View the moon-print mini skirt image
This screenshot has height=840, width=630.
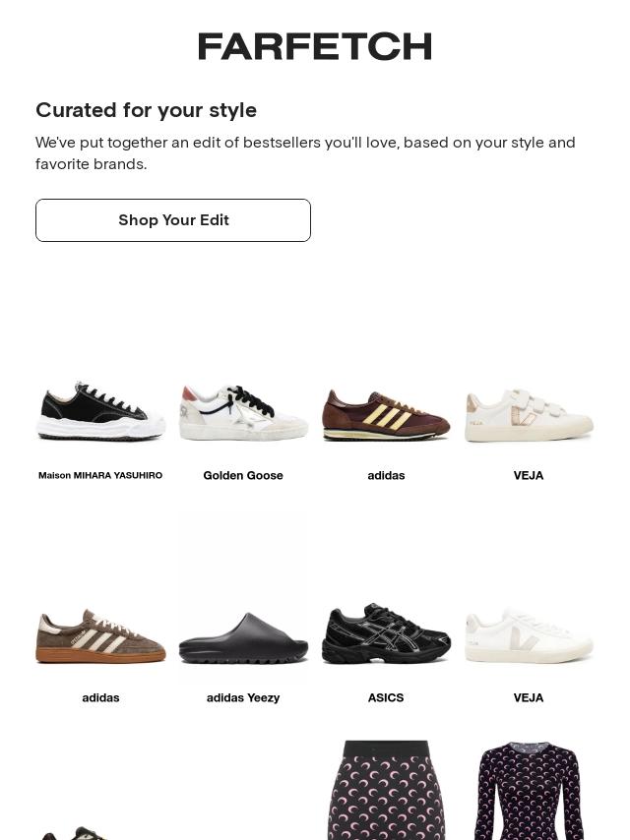pyautogui.click(x=386, y=789)
